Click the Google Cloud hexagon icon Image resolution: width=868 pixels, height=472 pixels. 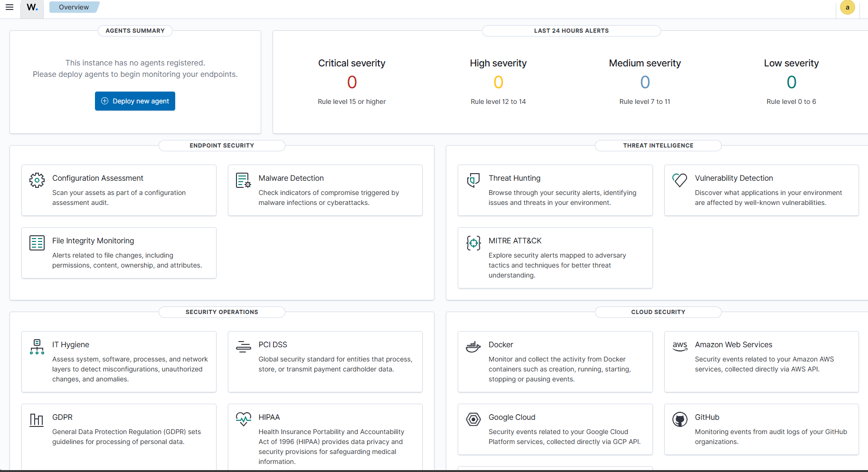[x=473, y=419]
